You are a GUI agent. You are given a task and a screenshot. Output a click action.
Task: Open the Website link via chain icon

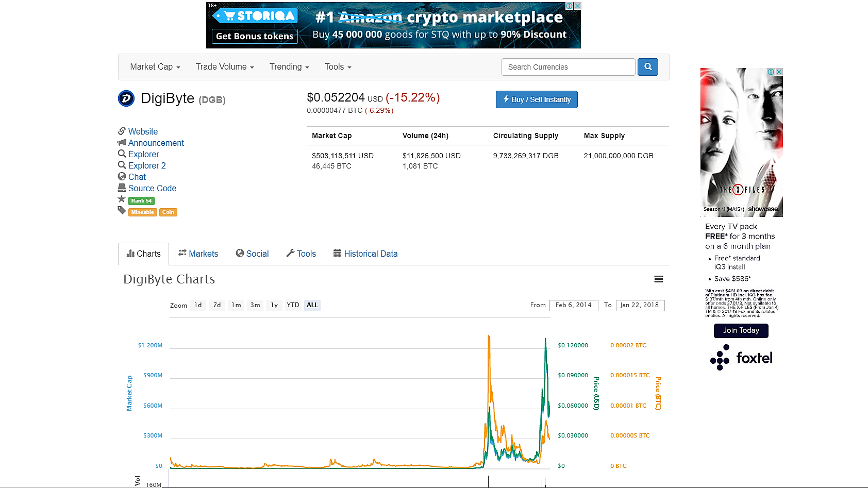[x=122, y=131]
